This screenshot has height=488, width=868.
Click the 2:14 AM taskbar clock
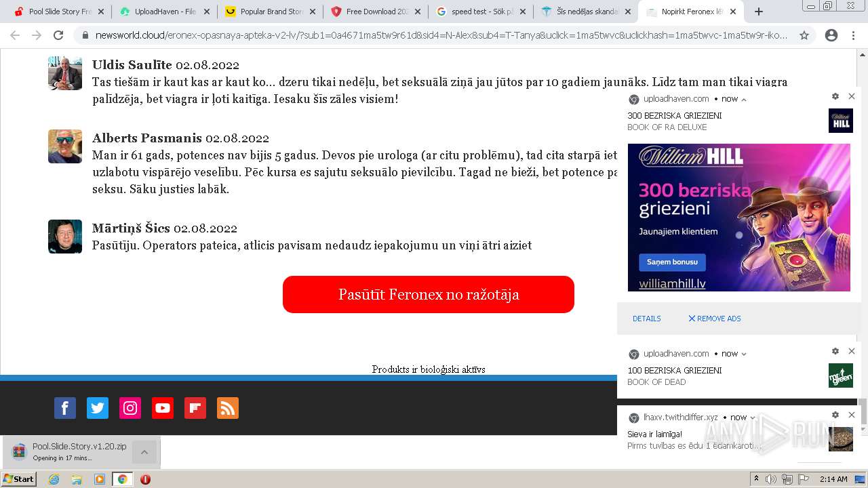(833, 479)
